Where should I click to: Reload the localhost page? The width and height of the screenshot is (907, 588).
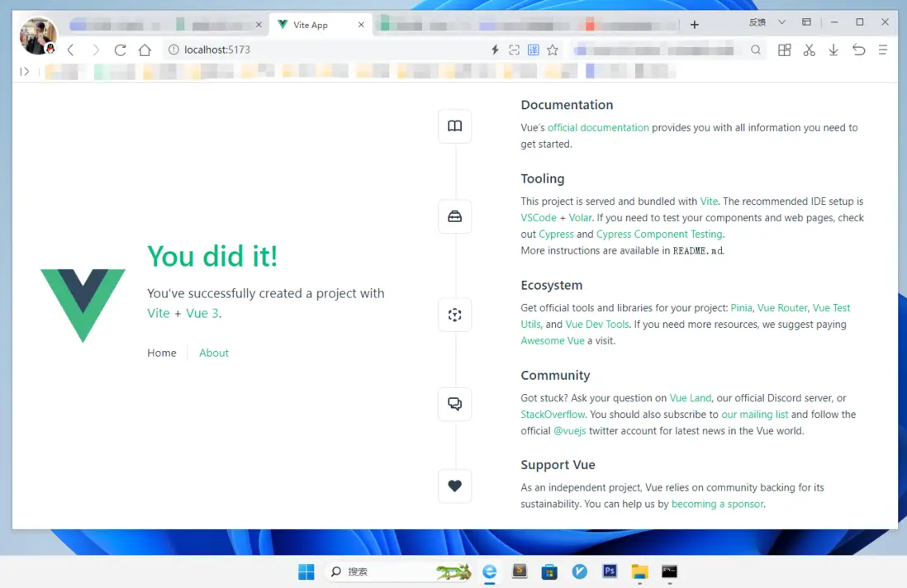pos(121,50)
